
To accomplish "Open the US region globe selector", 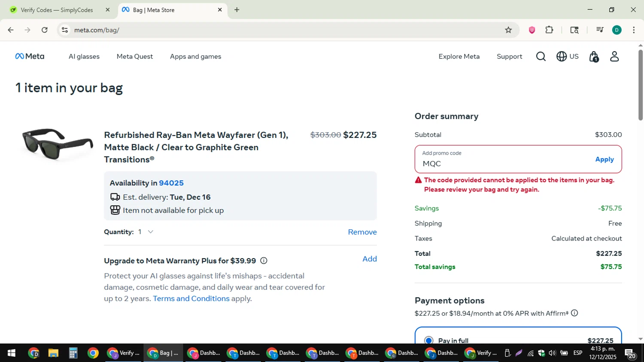I will [567, 56].
